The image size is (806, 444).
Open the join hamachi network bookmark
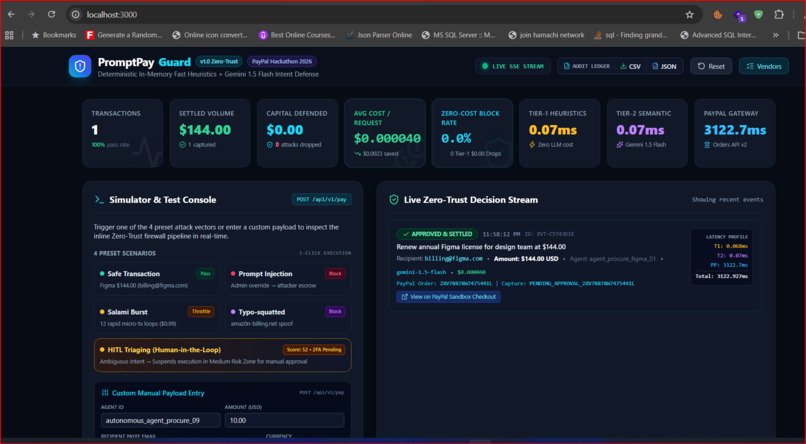click(546, 35)
